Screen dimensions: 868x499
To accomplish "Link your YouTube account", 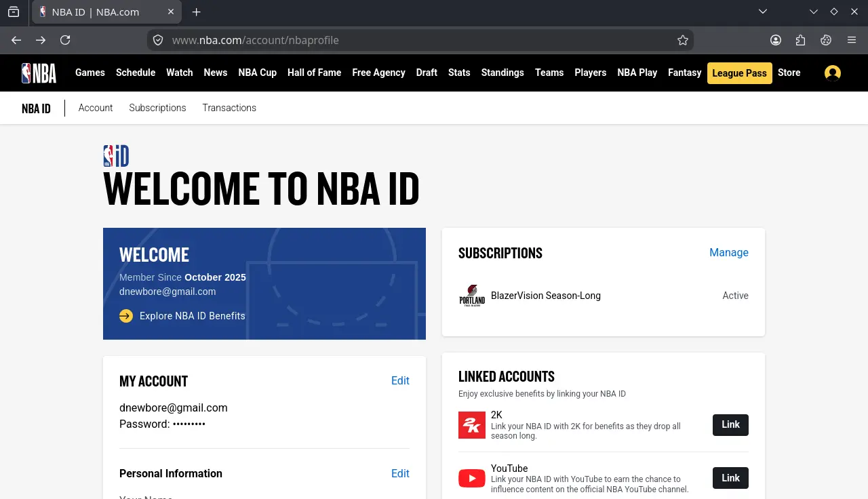I will pyautogui.click(x=730, y=478).
